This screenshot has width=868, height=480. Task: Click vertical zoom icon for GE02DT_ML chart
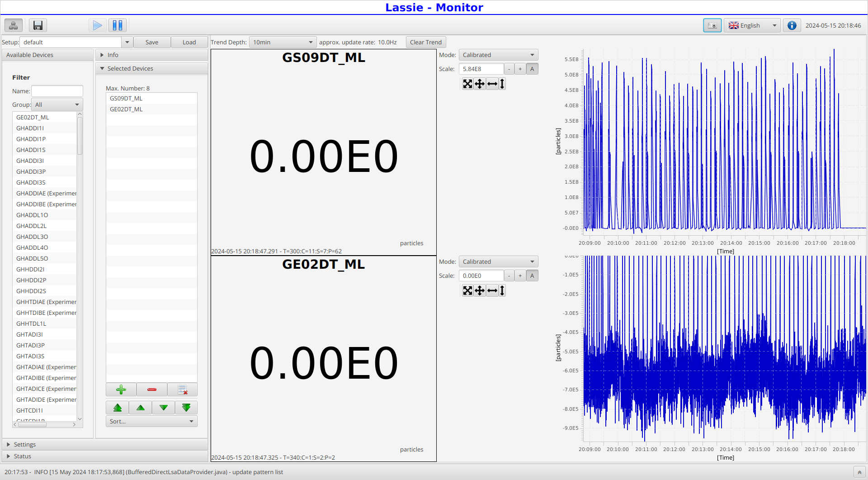(502, 290)
